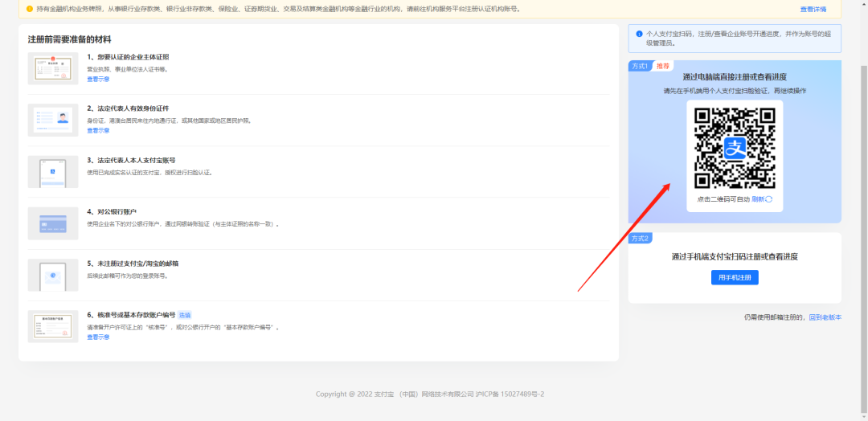Open 查看示意 under 法定代表人有效身份证件
Viewport: 868px width, 421px height.
pos(98,131)
